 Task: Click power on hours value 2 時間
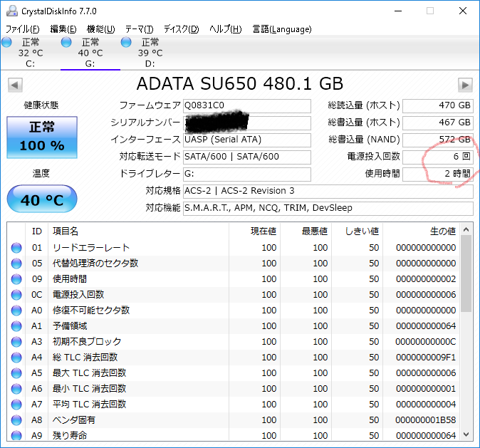pyautogui.click(x=438, y=174)
